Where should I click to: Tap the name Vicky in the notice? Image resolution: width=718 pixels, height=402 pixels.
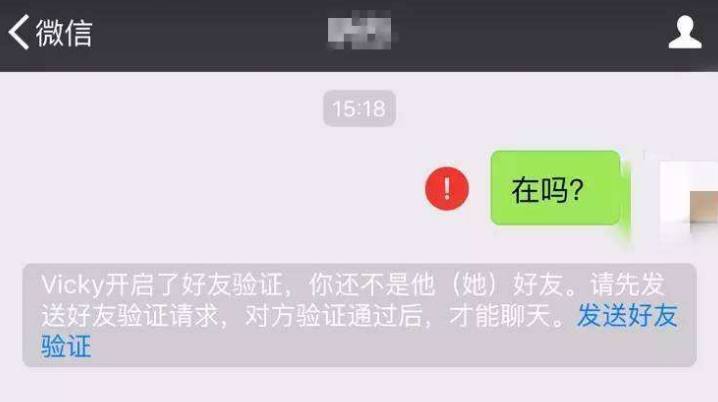(x=73, y=285)
